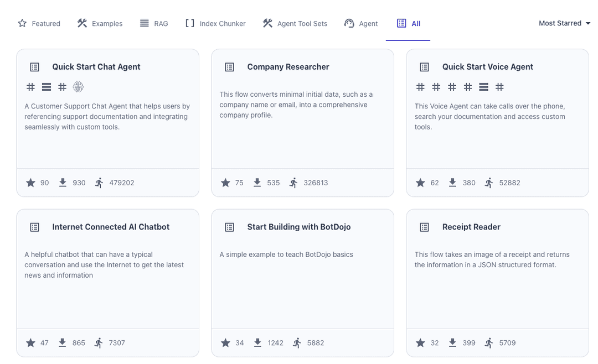Go to the Agent Tool Sets tab
The image size is (598, 364).
(x=295, y=23)
